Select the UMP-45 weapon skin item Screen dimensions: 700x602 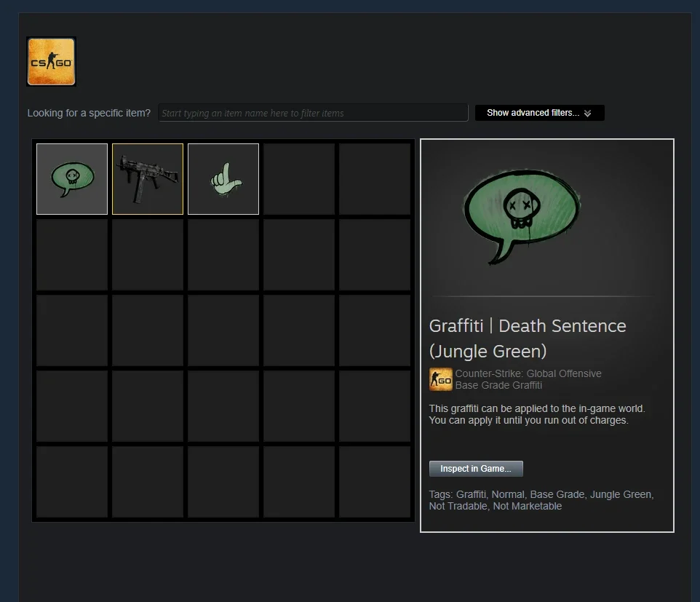[148, 179]
